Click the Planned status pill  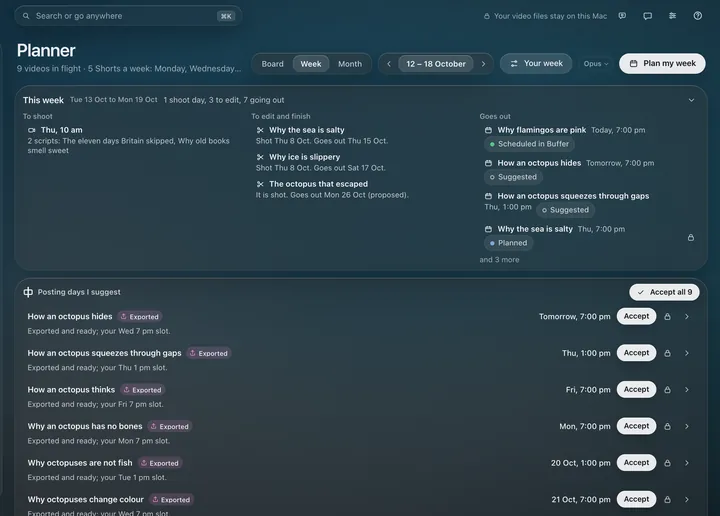tap(508, 243)
